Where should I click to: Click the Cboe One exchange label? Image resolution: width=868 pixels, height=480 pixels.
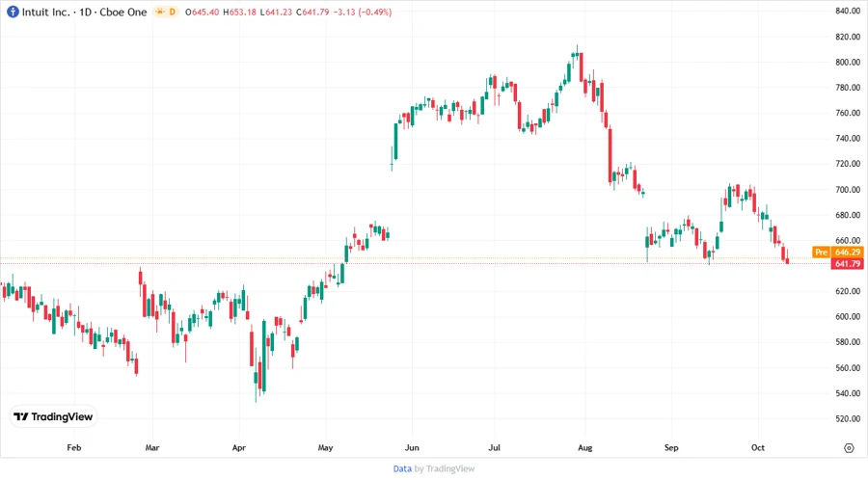point(123,12)
